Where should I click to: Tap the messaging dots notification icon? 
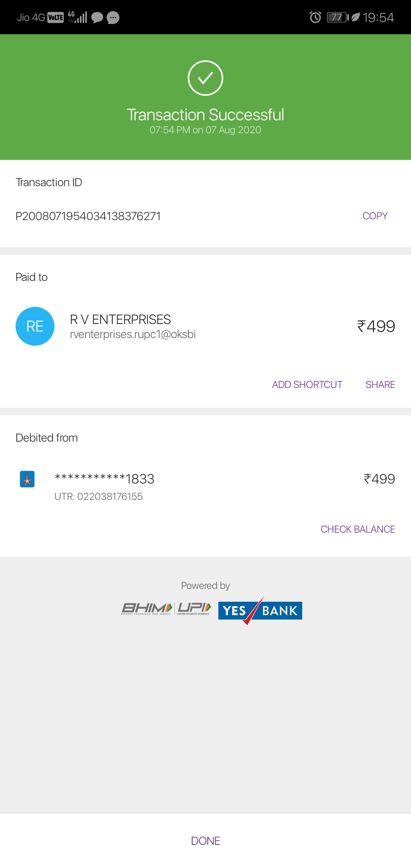(x=113, y=18)
